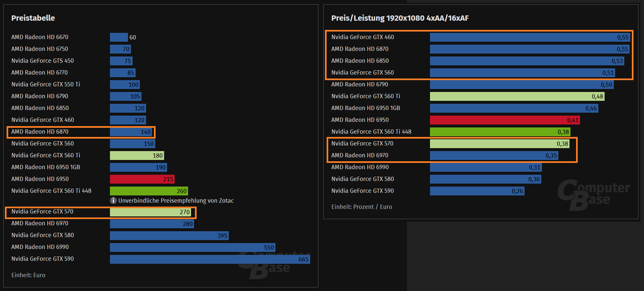
Task: Click AMD Radeon HD 6850 in Preistabelle
Action: 40,108
